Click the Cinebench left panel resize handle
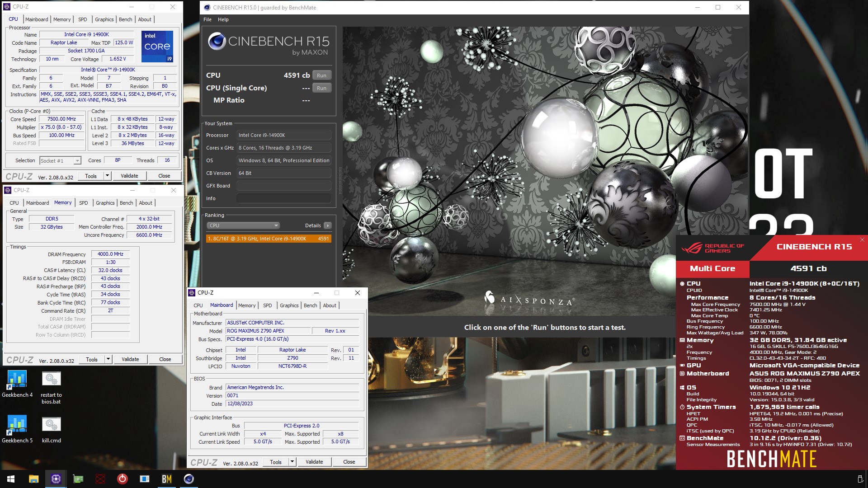 pyautogui.click(x=340, y=181)
